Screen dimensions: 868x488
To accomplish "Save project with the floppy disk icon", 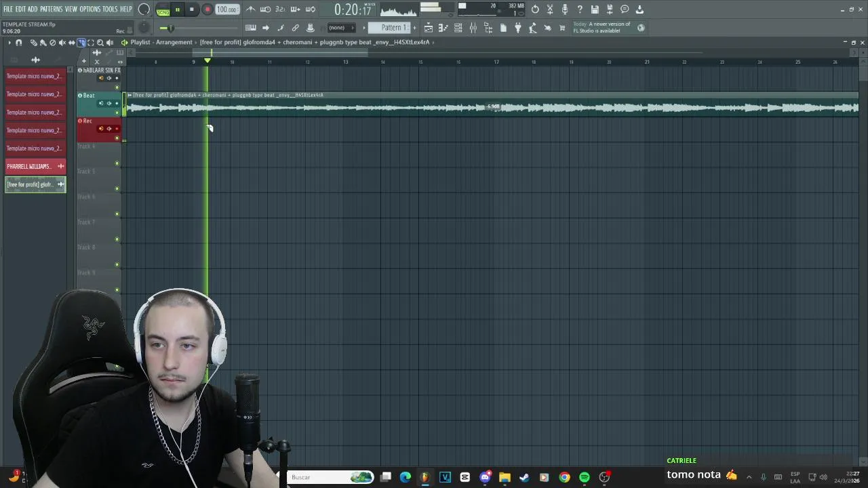I will click(x=595, y=9).
